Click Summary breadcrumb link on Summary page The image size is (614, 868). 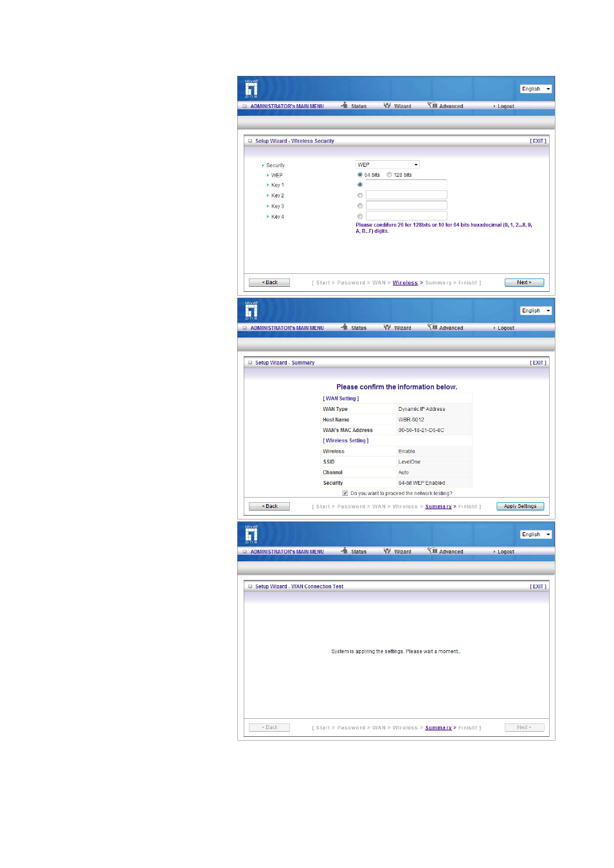coord(438,507)
